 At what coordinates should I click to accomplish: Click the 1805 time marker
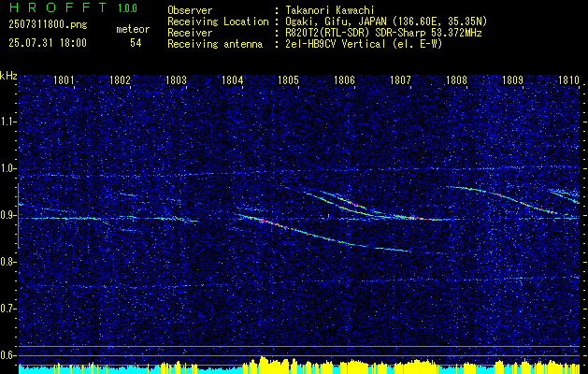[x=288, y=80]
